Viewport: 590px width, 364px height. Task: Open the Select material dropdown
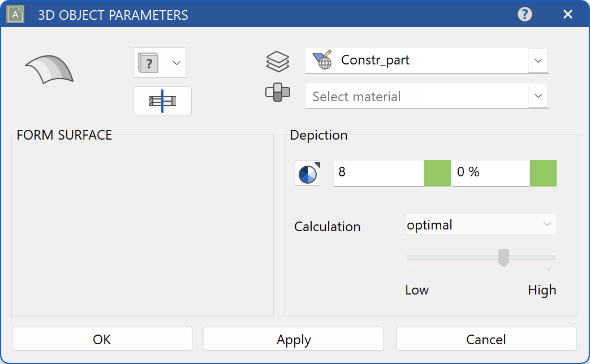(537, 96)
